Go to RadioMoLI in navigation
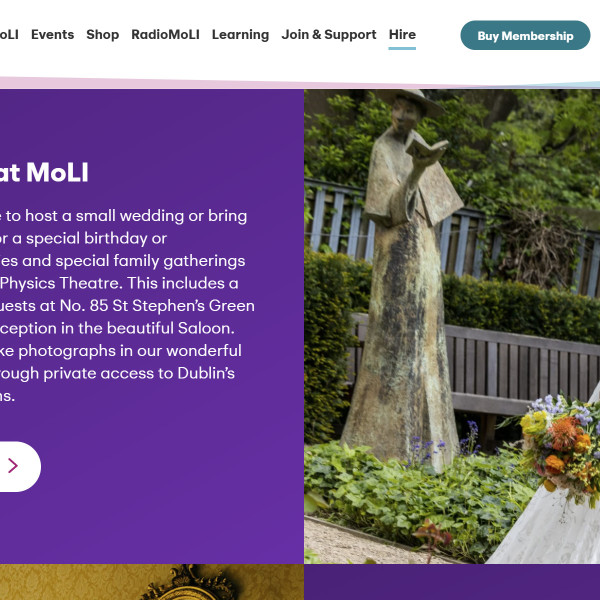Screen dimensions: 600x600 point(165,34)
